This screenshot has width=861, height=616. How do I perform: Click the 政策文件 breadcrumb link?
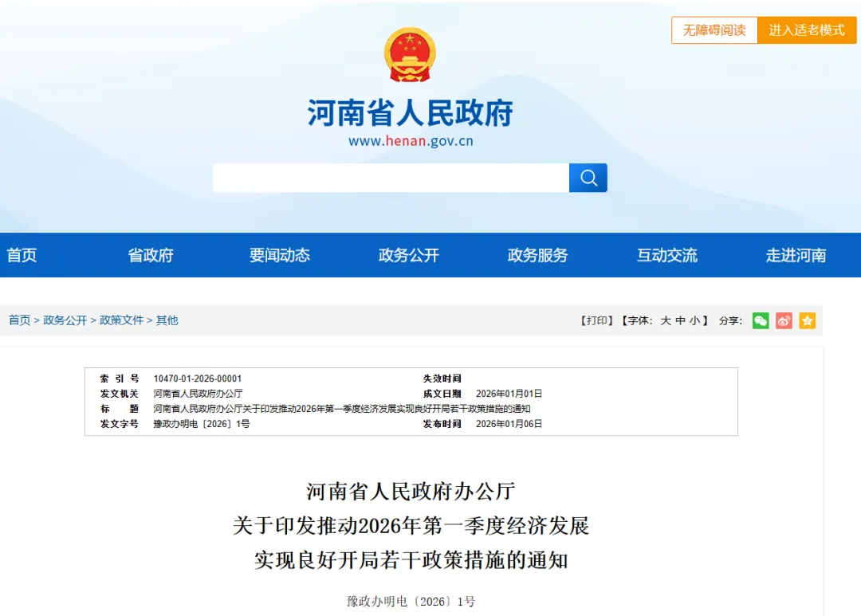click(x=121, y=320)
